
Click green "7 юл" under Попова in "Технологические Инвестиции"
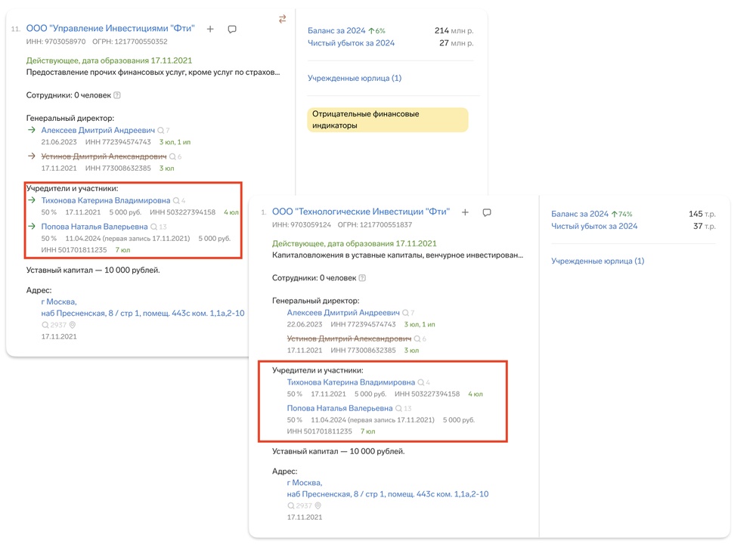pos(367,431)
